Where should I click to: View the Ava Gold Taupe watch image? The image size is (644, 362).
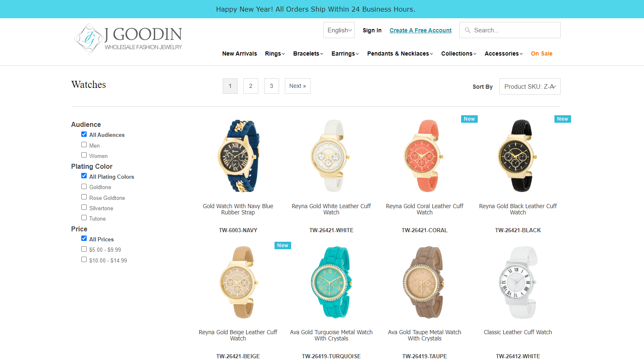(425, 282)
